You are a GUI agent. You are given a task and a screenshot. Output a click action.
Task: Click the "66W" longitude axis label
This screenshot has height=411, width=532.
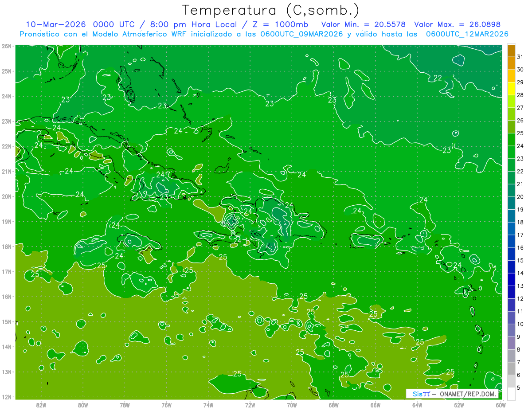pyautogui.click(x=376, y=405)
